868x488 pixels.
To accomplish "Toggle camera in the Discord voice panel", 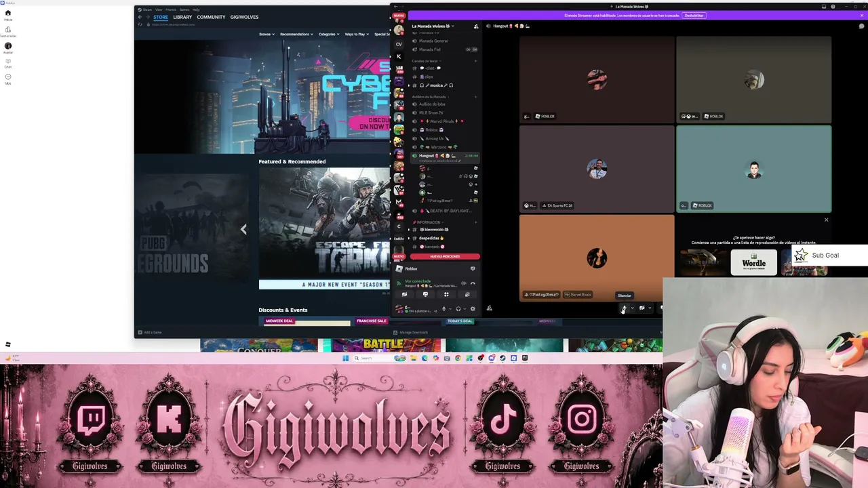I will [x=404, y=294].
